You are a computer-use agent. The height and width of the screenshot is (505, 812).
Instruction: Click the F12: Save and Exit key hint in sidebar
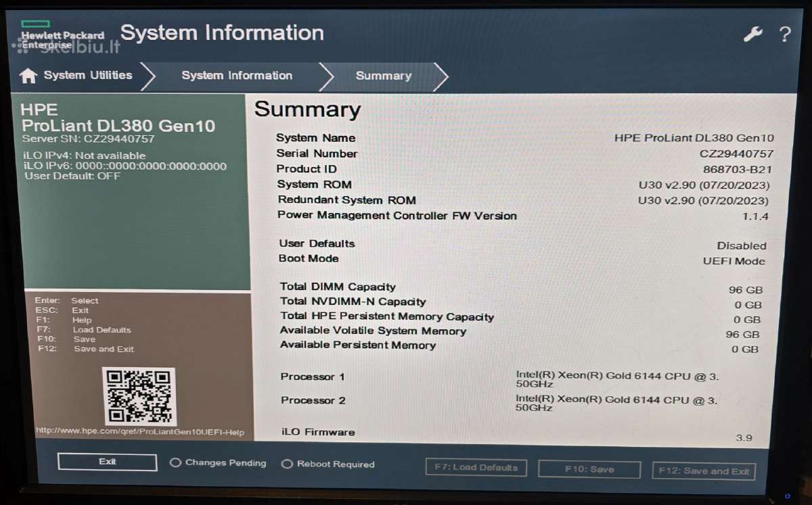pos(86,349)
